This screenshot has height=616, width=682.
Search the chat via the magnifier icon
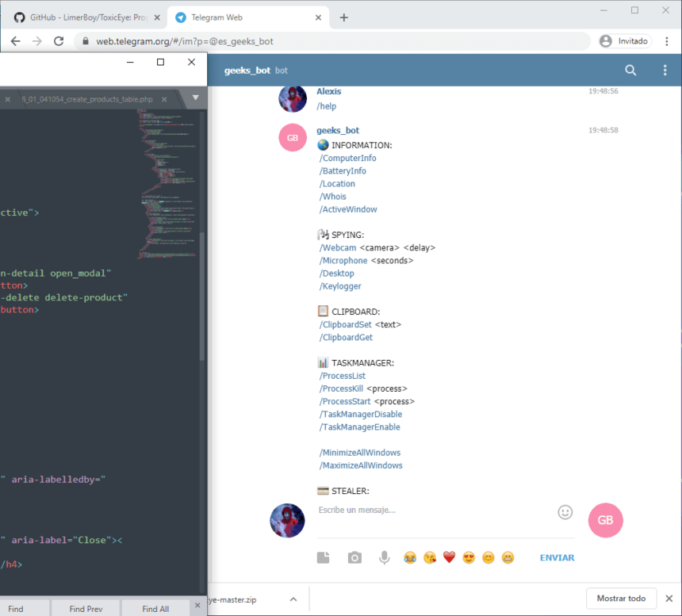[x=630, y=70]
